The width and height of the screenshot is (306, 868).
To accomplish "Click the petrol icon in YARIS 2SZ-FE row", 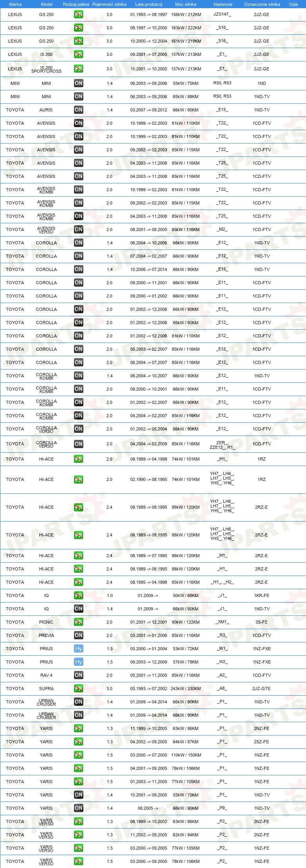I will (x=79, y=742).
